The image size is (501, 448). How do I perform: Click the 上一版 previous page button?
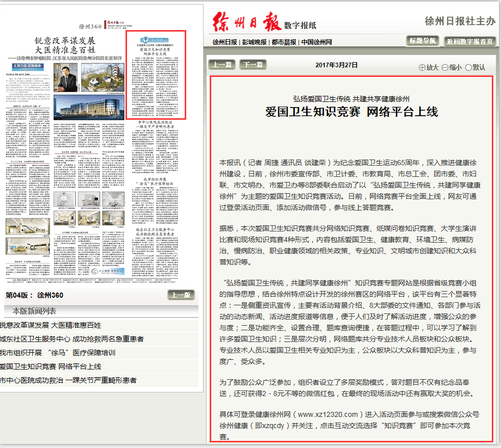(x=181, y=295)
